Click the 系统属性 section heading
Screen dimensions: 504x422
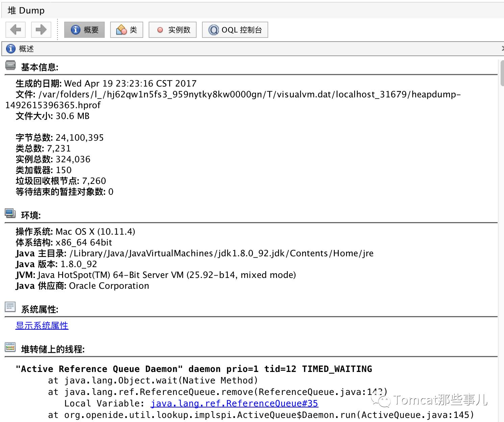coord(40,309)
